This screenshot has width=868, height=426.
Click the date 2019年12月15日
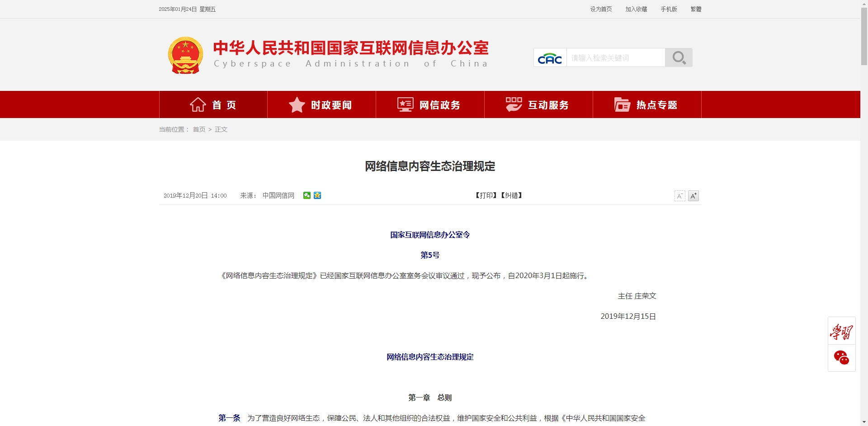point(628,316)
